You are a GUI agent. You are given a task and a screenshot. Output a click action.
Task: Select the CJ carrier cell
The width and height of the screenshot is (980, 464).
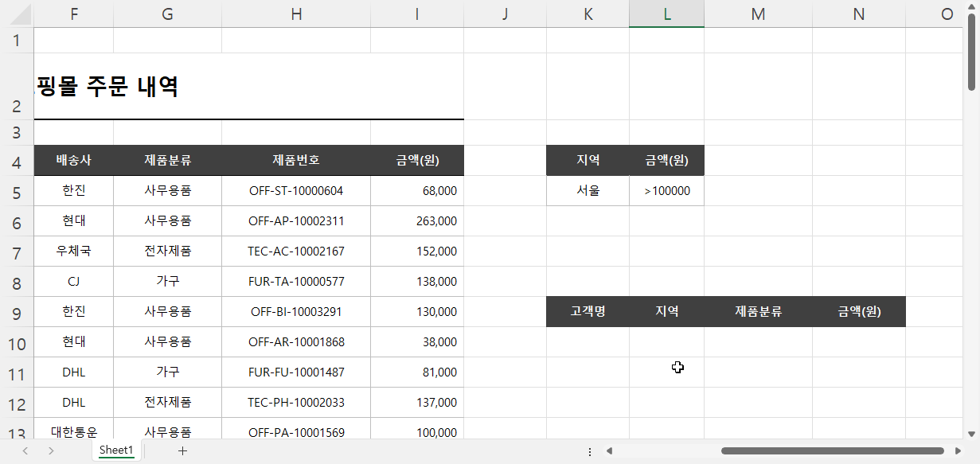pos(74,282)
